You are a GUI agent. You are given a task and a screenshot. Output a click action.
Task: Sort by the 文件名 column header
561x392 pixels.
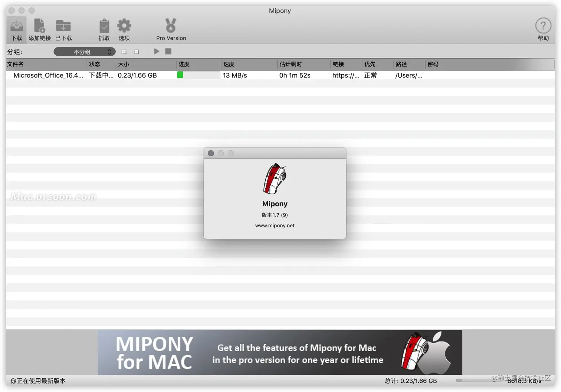[47, 64]
